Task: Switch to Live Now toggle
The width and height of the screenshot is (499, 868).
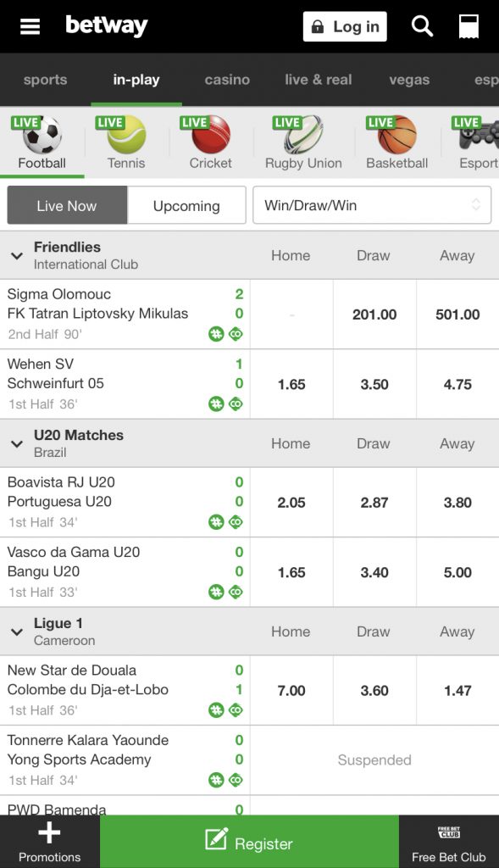Action: pos(67,205)
